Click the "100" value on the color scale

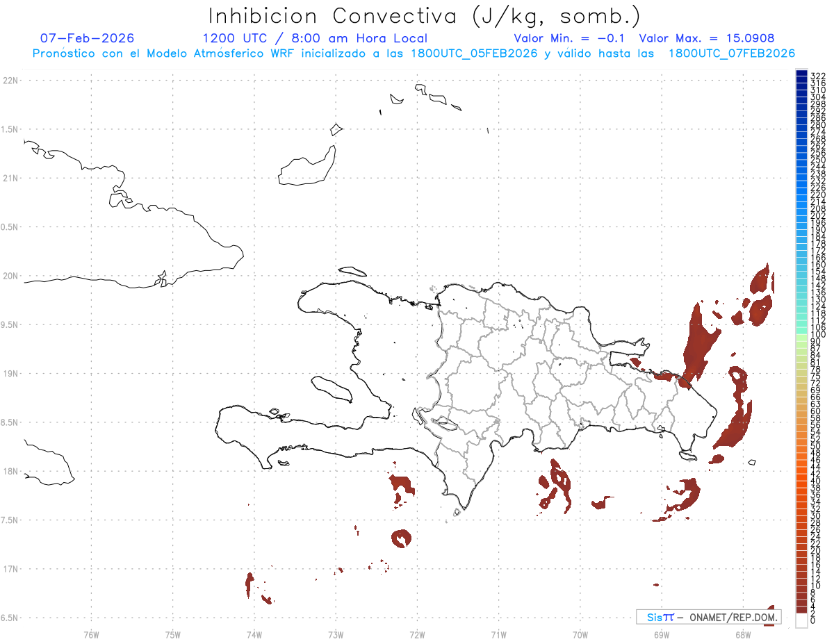coord(818,335)
